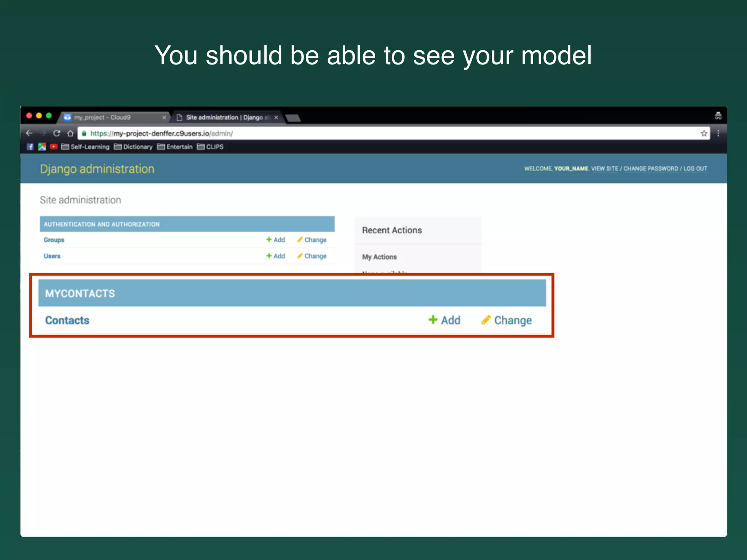747x560 pixels.
Task: Open the Groups model link
Action: pos(54,240)
